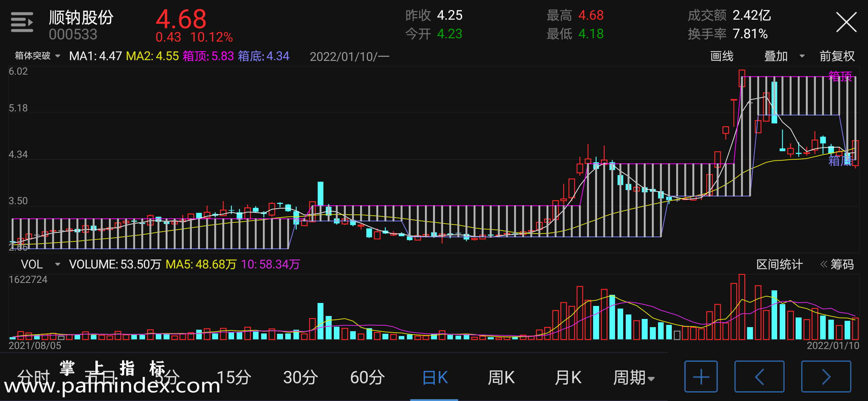
Task: Open 区间统计 range statistics
Action: (779, 264)
